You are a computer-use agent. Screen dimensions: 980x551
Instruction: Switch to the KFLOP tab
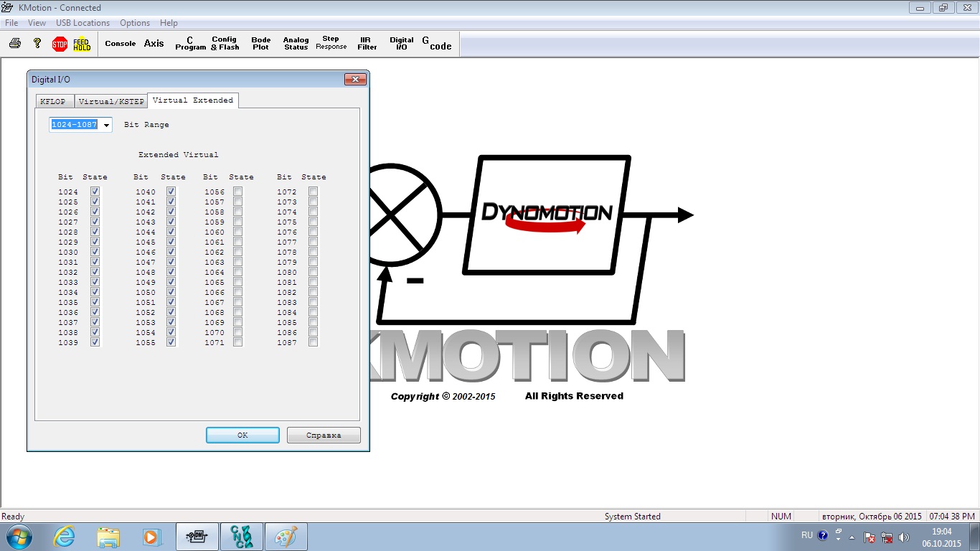pyautogui.click(x=55, y=101)
